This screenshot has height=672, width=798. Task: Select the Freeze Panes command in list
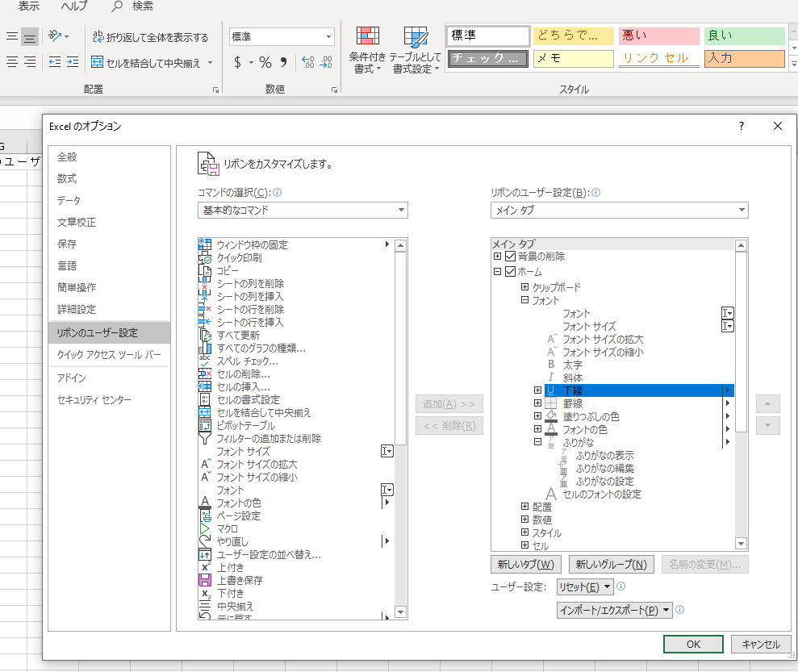(x=295, y=244)
